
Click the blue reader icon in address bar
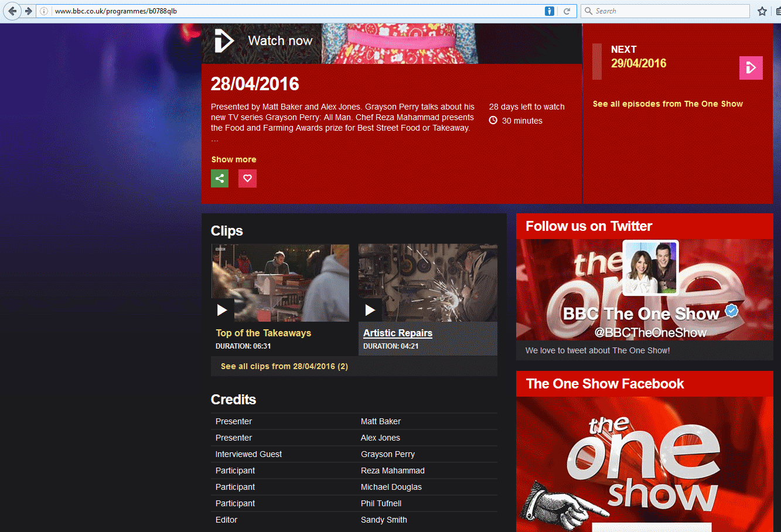point(550,11)
